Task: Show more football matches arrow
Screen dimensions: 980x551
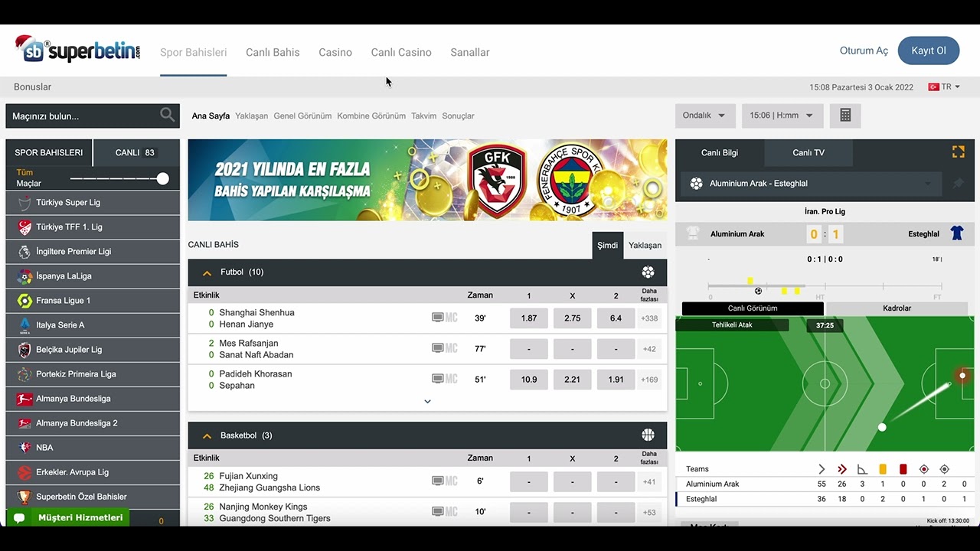Action: [427, 401]
